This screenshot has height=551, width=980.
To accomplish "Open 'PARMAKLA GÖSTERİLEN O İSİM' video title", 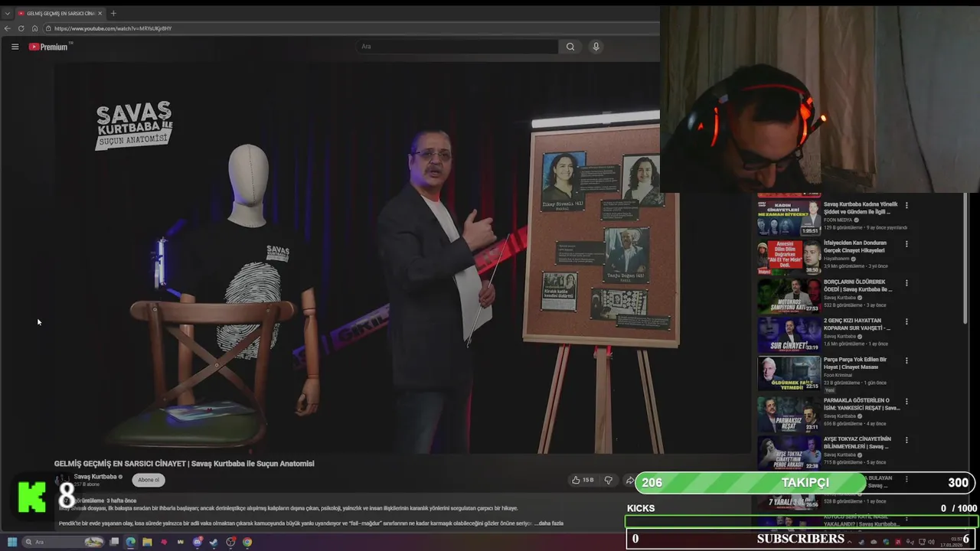I will tap(862, 404).
